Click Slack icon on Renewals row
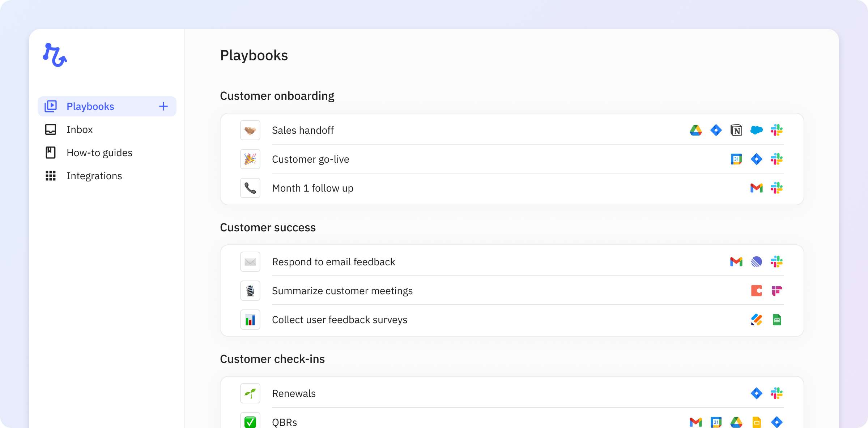This screenshot has width=868, height=428. tap(776, 393)
